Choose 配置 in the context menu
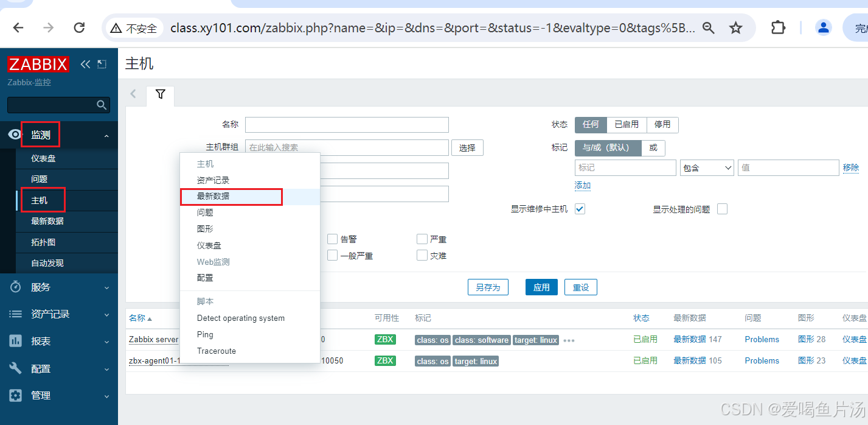The height and width of the screenshot is (425, 868). [x=250, y=278]
